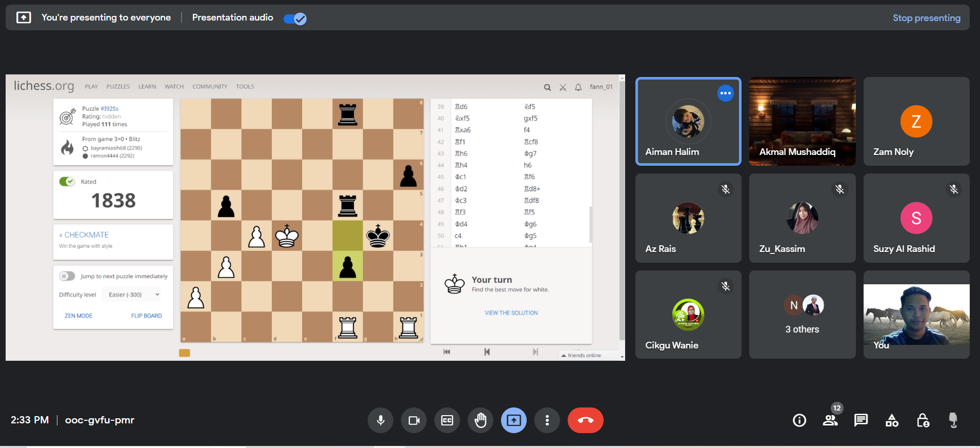The height and width of the screenshot is (448, 980).
Task: Enable jump to next puzzle immediately
Action: click(x=67, y=276)
